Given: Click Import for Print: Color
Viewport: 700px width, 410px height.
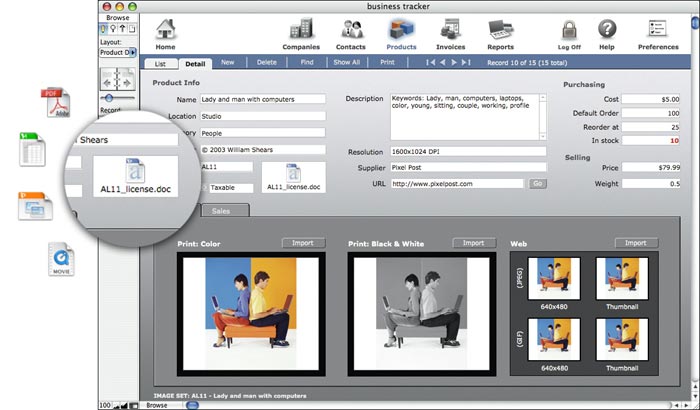Looking at the screenshot, I should [303, 243].
